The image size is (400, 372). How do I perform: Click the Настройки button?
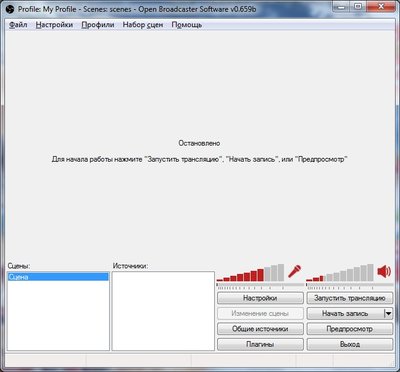click(x=260, y=298)
